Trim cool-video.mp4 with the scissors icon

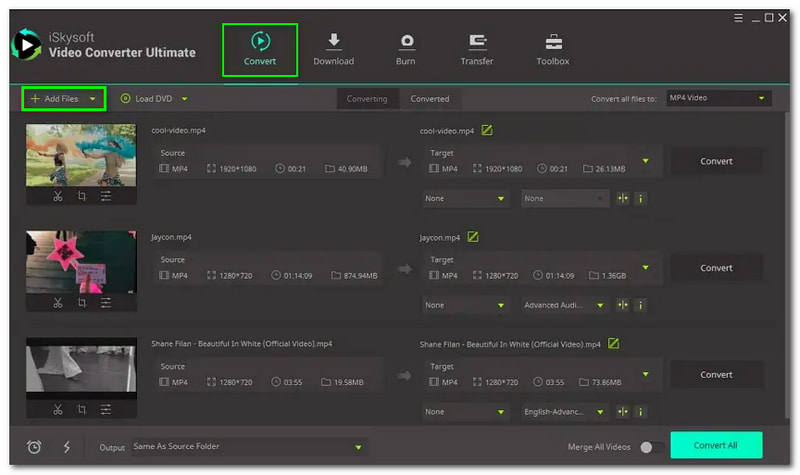coord(58,196)
